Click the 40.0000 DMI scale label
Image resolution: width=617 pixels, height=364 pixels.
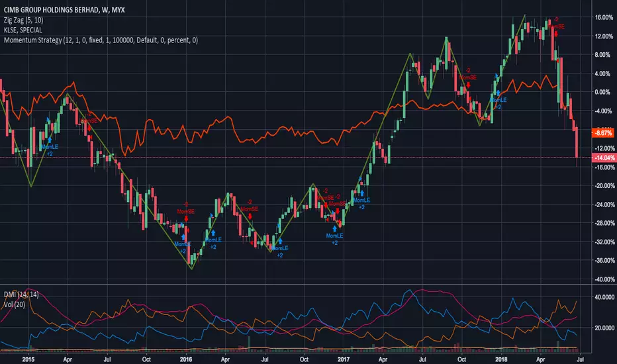point(604,297)
